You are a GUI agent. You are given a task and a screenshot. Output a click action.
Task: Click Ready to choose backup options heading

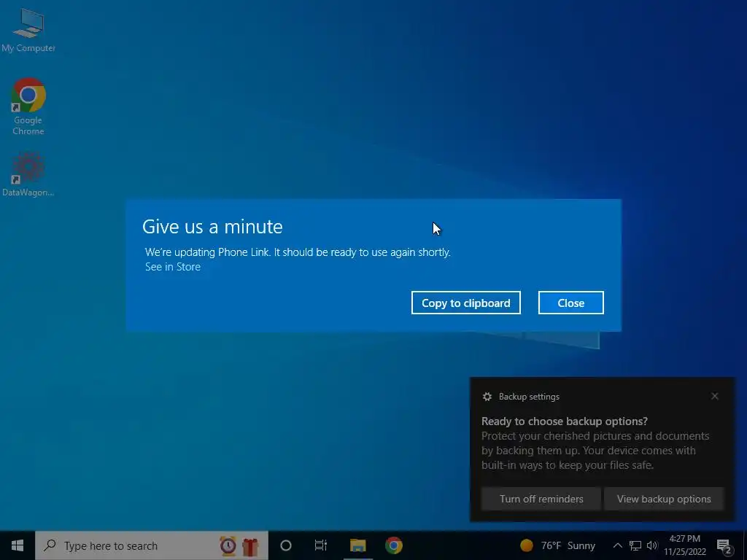[565, 421]
